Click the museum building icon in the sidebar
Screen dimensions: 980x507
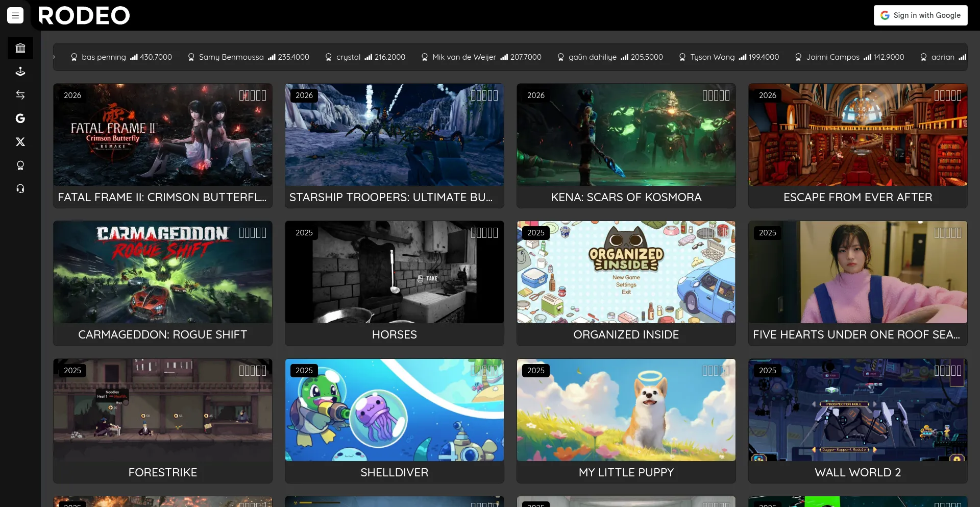(x=20, y=48)
